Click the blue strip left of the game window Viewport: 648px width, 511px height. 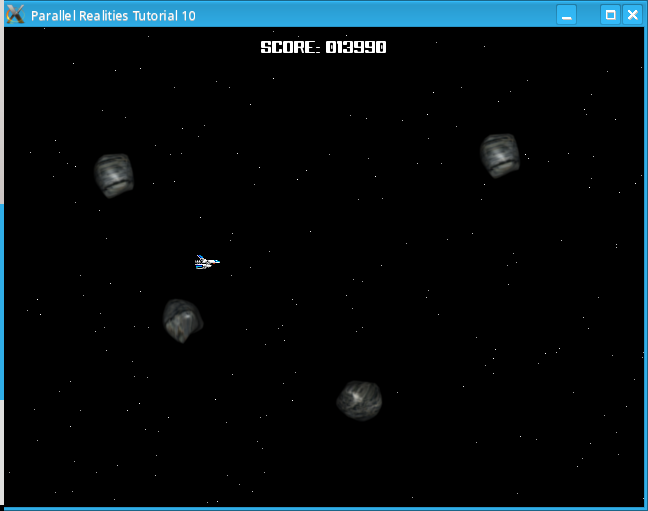(x=1, y=300)
